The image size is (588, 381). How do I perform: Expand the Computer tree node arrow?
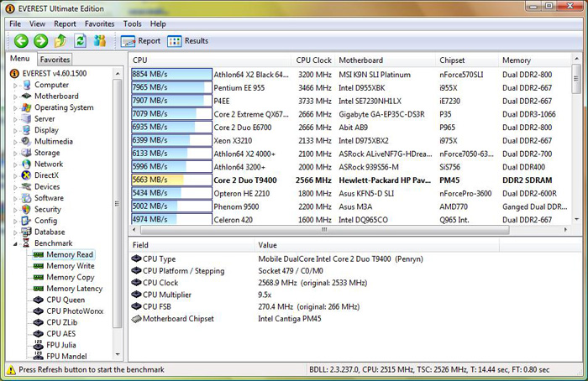tap(15, 86)
